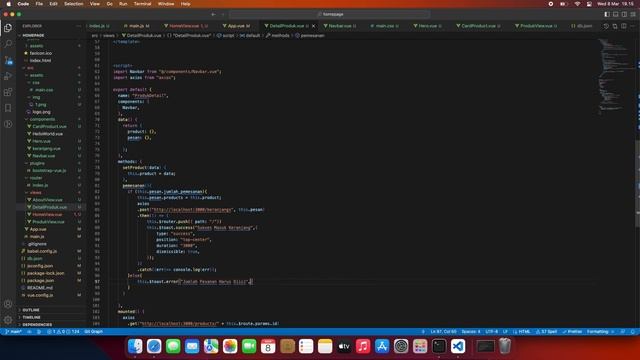Switch to the ProdukView.vue tab
The image size is (640, 360).
click(x=536, y=26)
